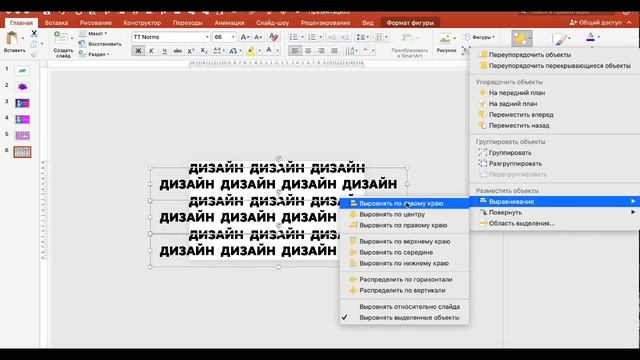Select slide 3 thumbnail

(x=22, y=103)
